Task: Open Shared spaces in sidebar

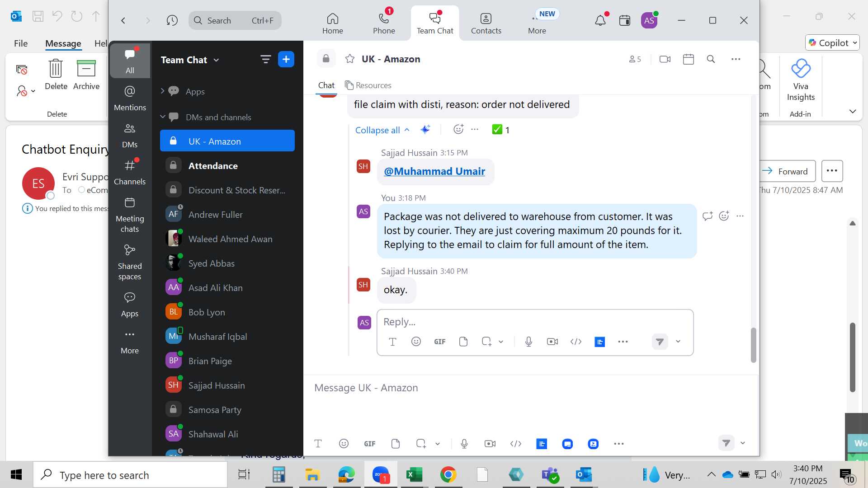Action: pyautogui.click(x=130, y=263)
